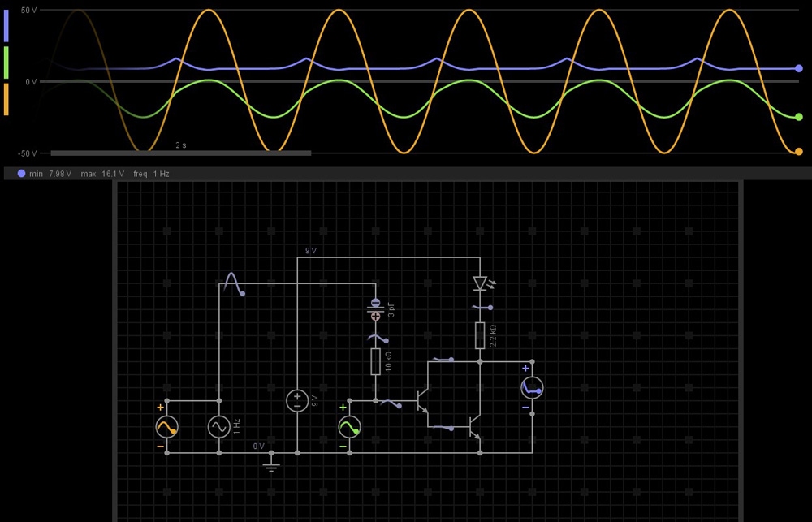Click the freq 1 Hz readout
812x522 pixels.
pyautogui.click(x=151, y=174)
